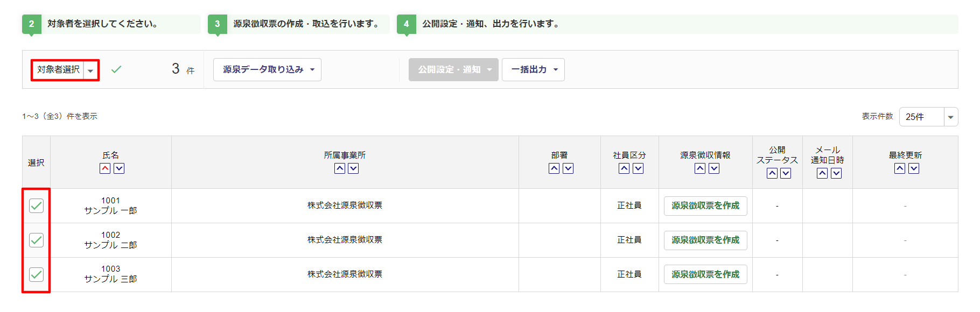The width and height of the screenshot is (980, 312).
Task: Create 源泉徴収票 for サンプル 三郎
Action: click(705, 274)
